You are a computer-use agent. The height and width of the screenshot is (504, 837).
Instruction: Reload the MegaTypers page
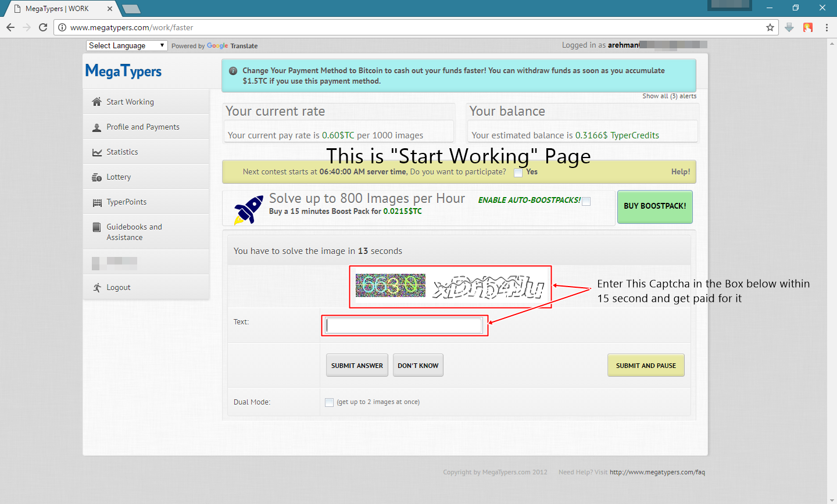[x=43, y=27]
